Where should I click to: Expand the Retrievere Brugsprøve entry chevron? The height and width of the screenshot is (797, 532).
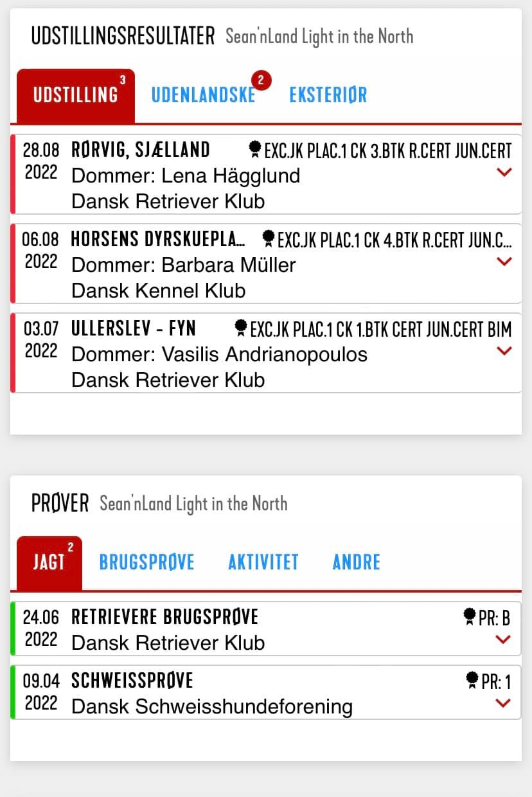(x=503, y=640)
